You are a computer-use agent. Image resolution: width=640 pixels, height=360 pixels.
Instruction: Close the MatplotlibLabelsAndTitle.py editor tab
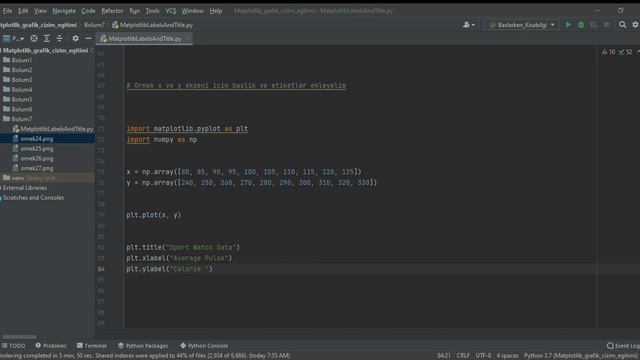coord(188,39)
